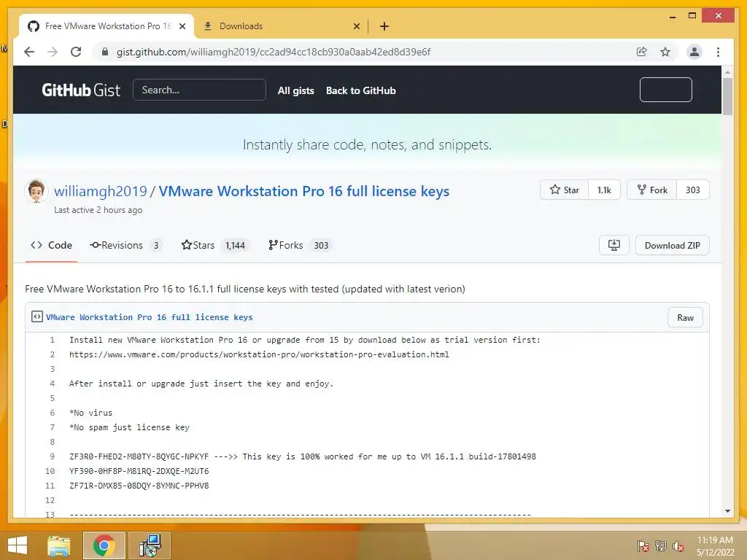View Raw file contents
Image resolution: width=747 pixels, height=560 pixels.
pyautogui.click(x=685, y=318)
